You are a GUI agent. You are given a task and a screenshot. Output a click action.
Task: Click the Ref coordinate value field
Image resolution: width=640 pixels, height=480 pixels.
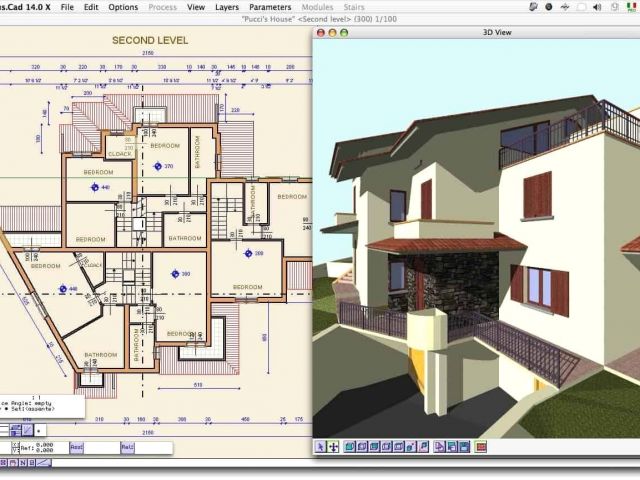(45, 448)
